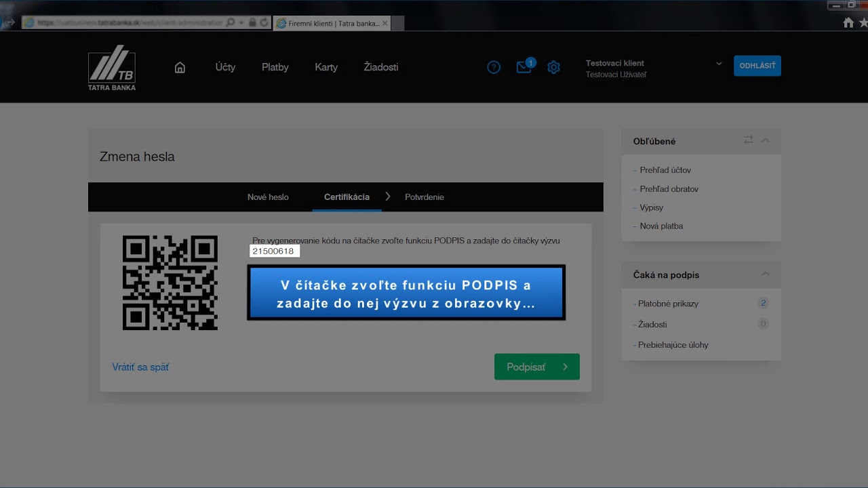
Task: Go to the home page icon
Action: pyautogui.click(x=180, y=67)
